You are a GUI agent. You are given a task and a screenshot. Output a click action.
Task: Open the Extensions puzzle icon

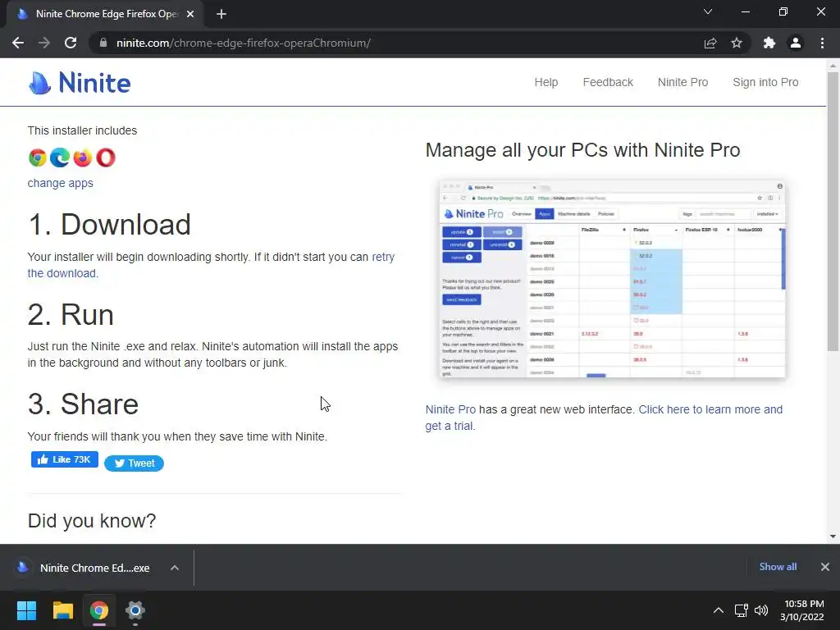click(x=769, y=43)
